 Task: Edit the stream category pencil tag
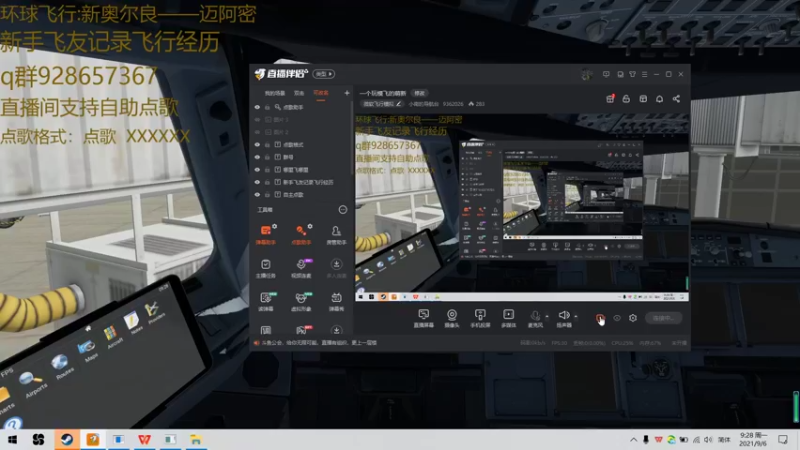click(x=382, y=104)
